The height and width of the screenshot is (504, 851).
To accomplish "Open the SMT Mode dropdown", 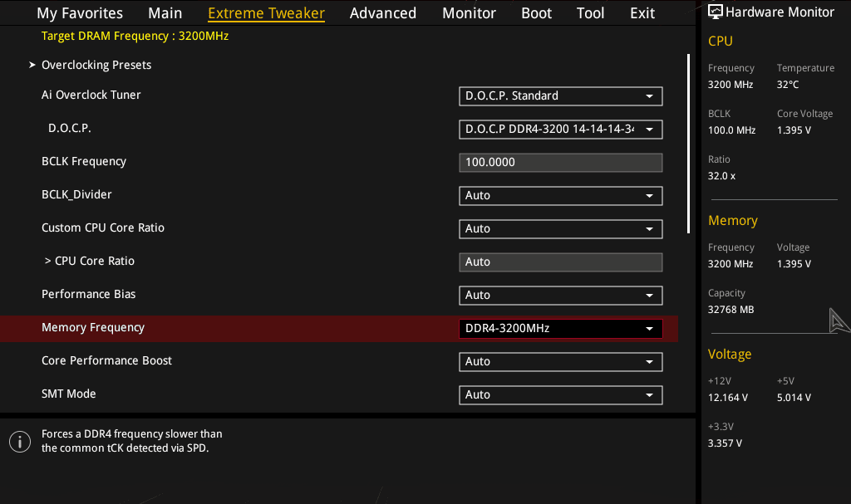I will tap(561, 394).
